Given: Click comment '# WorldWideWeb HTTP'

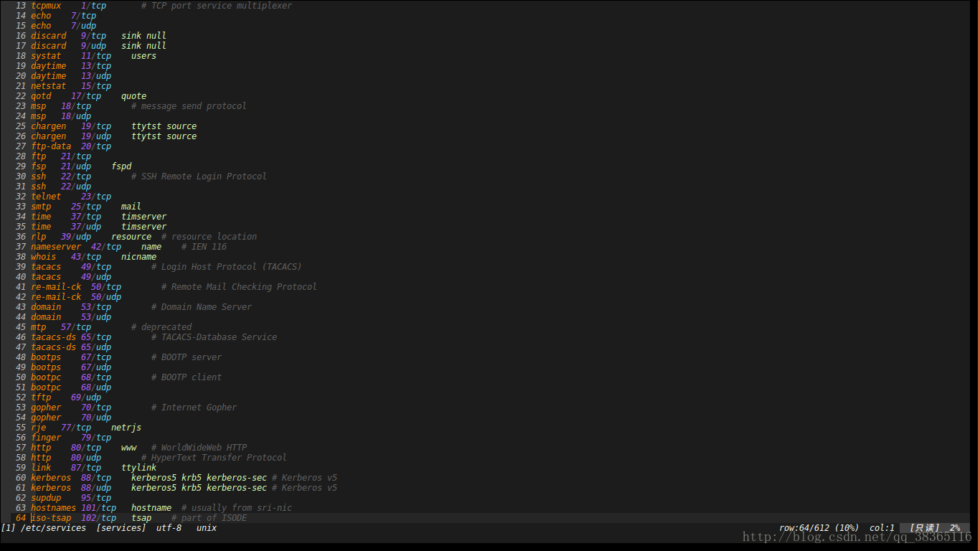Looking at the screenshot, I should [199, 448].
